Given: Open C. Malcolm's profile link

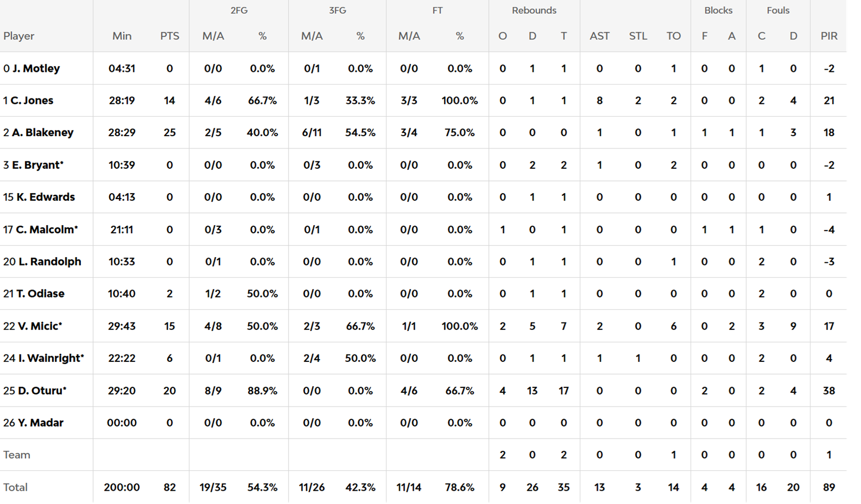Looking at the screenshot, I should pos(46,229).
